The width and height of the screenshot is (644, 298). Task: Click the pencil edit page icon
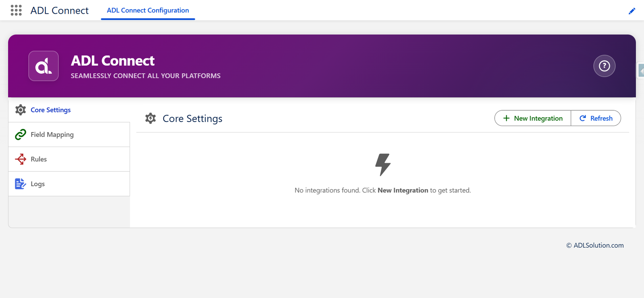point(632,11)
